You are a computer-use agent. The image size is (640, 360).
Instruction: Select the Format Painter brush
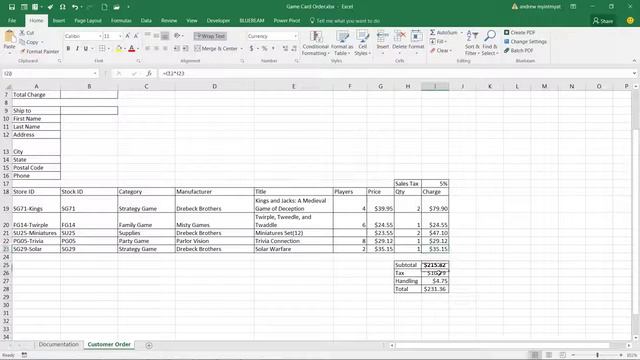(40, 51)
